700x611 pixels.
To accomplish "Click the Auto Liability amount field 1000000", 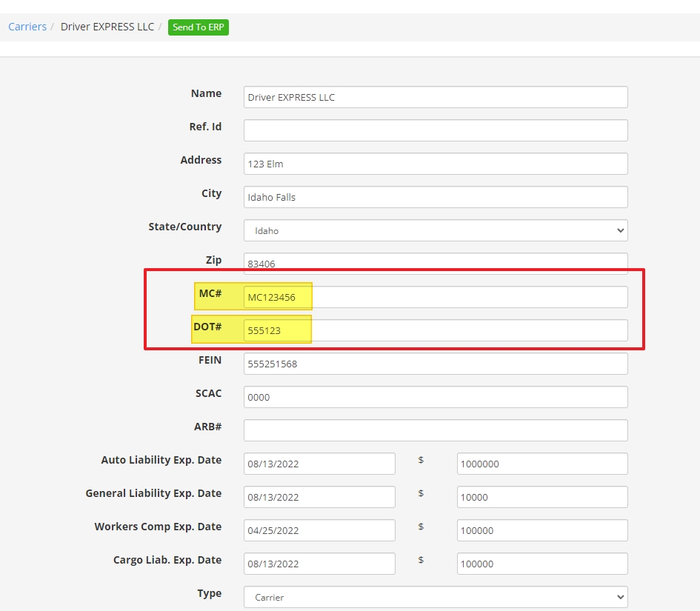I will (x=541, y=464).
